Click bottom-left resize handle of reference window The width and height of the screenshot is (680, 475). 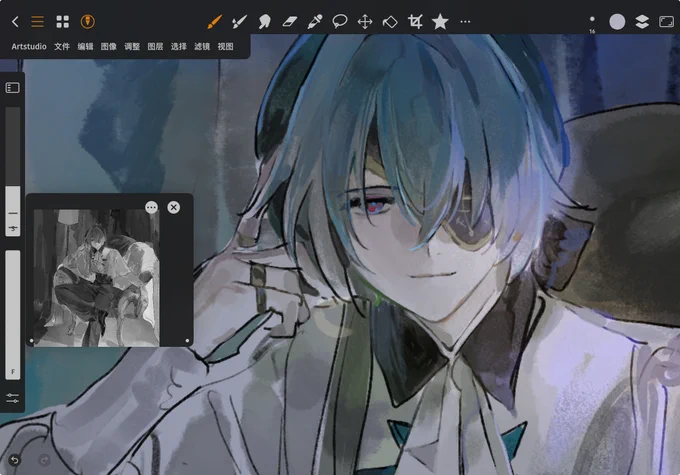[x=31, y=341]
